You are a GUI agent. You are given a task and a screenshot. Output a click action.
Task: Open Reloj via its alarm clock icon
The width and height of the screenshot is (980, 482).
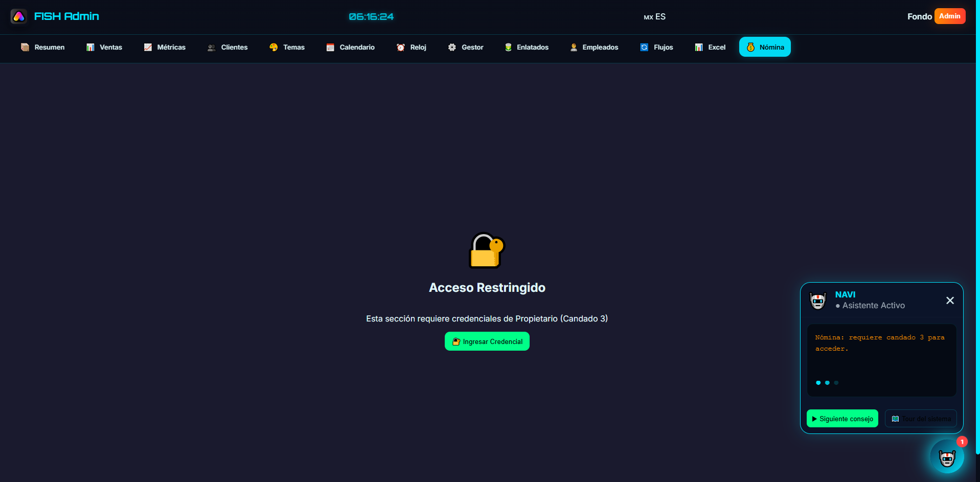click(x=401, y=48)
